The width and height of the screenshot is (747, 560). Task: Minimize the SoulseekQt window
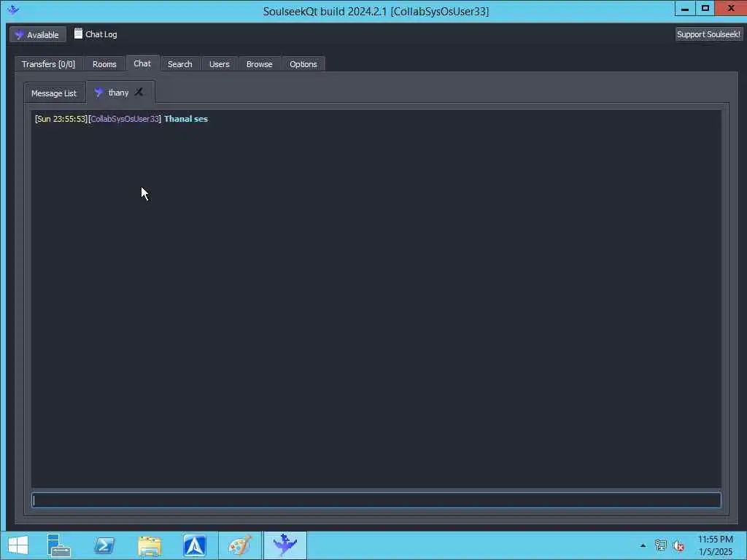click(x=685, y=9)
